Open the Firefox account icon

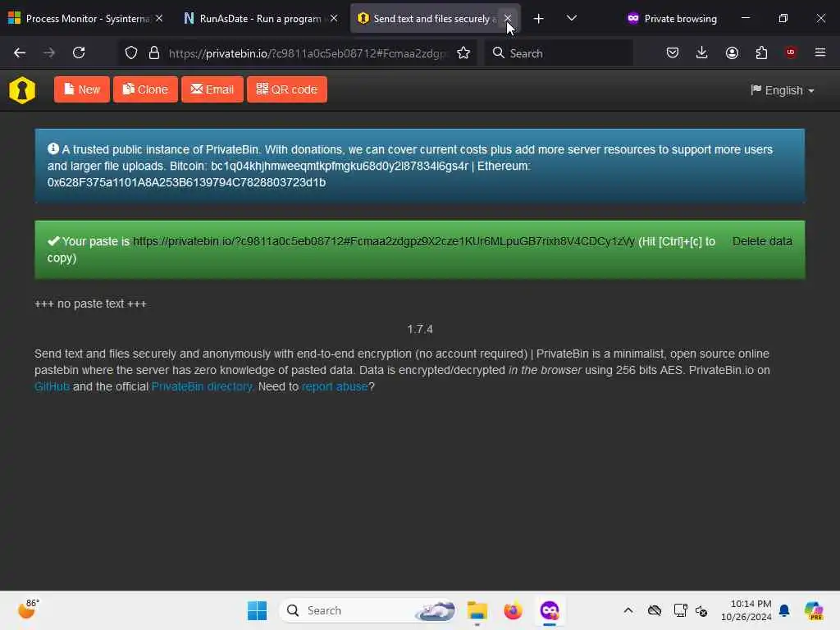732,52
